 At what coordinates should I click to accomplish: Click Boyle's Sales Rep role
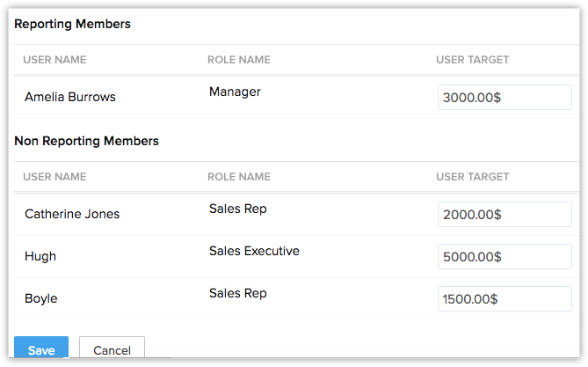pyautogui.click(x=237, y=293)
